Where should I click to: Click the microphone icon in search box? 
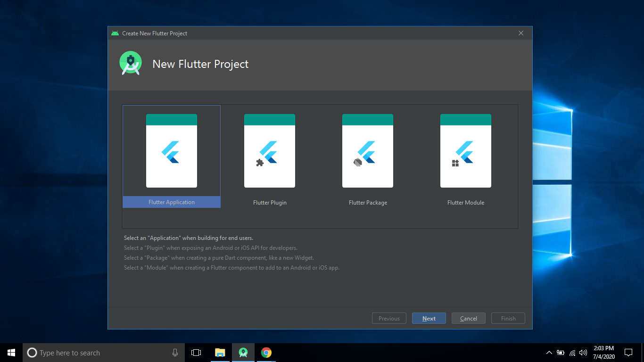175,353
